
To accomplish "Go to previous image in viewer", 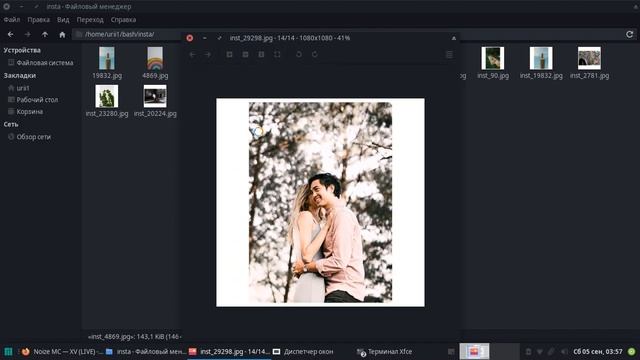I will pyautogui.click(x=192, y=54).
